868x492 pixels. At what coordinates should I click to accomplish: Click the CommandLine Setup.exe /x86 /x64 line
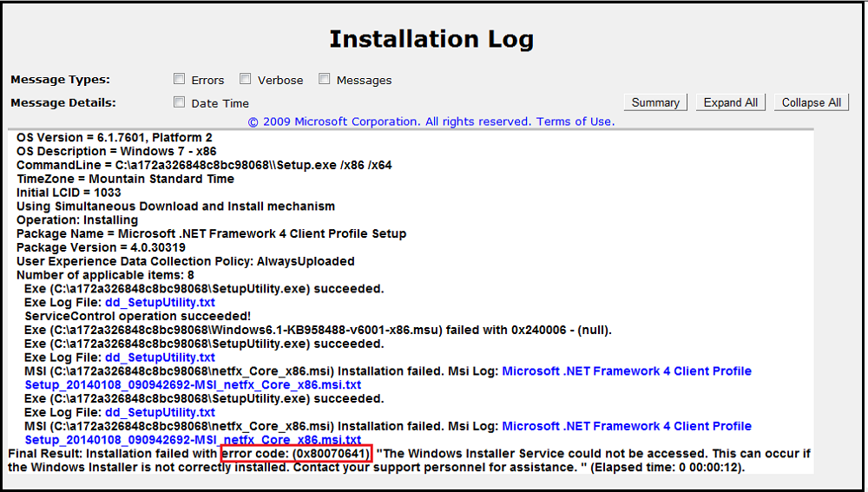click(204, 166)
